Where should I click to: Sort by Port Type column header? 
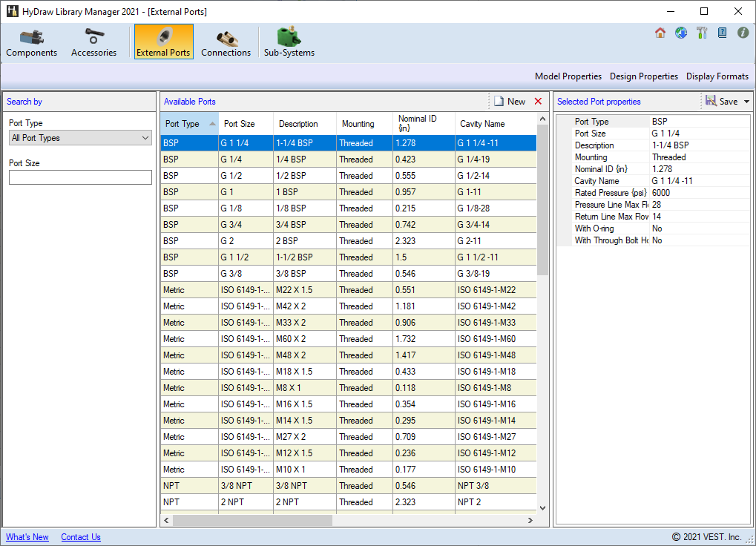[x=189, y=124]
